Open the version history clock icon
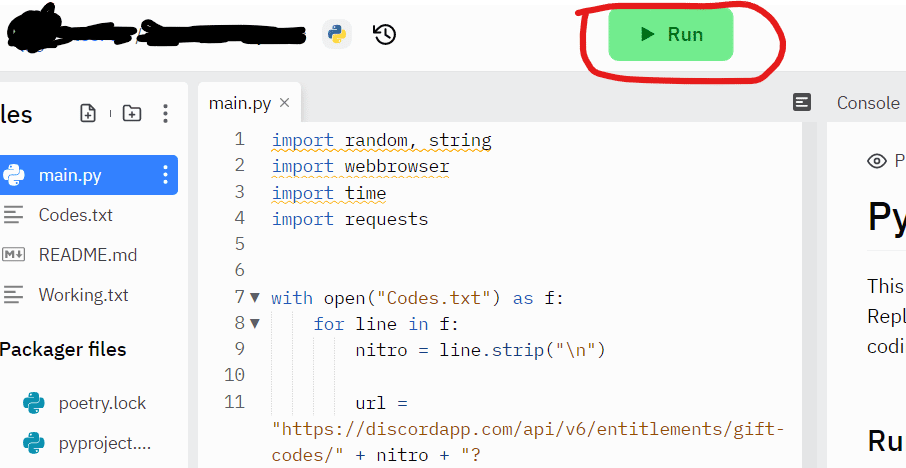 [385, 34]
